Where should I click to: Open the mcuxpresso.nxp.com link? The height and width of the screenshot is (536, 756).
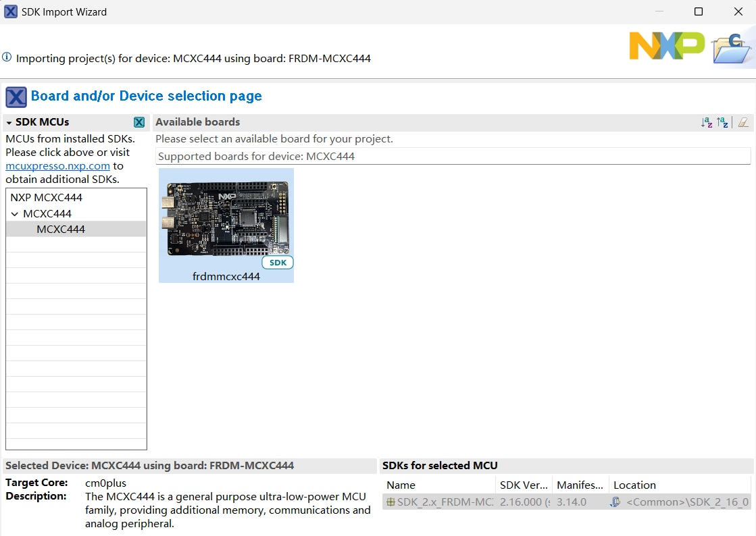click(57, 166)
